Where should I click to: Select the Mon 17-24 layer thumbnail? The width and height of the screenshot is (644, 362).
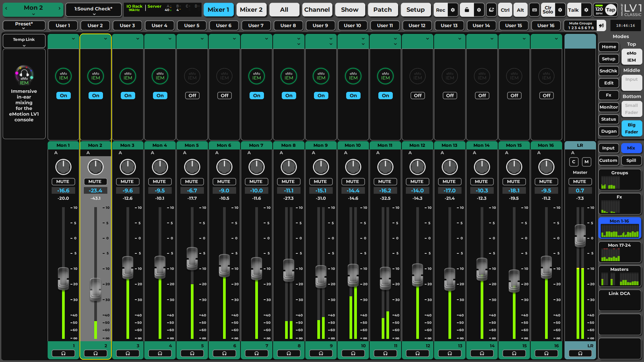pos(620,252)
